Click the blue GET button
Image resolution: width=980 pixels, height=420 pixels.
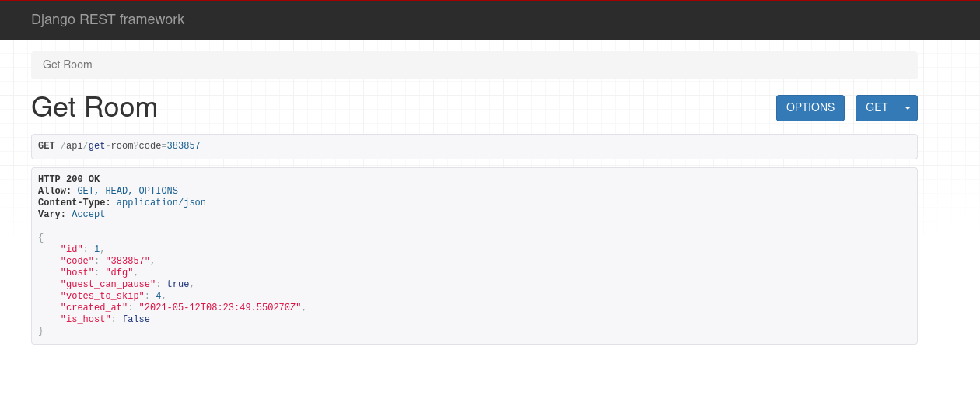click(x=877, y=108)
